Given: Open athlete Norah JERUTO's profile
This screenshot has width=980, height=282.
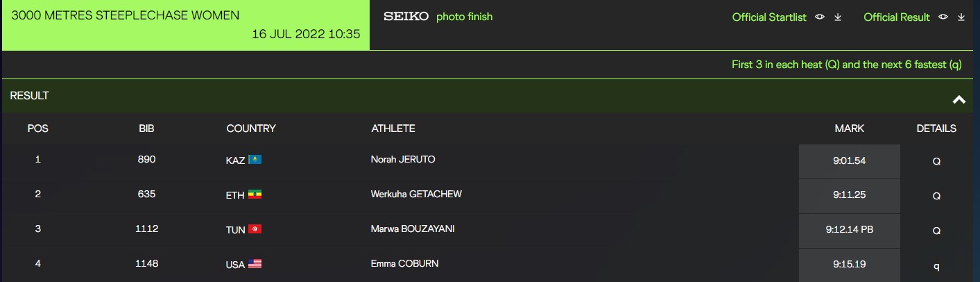Looking at the screenshot, I should pos(403,160).
